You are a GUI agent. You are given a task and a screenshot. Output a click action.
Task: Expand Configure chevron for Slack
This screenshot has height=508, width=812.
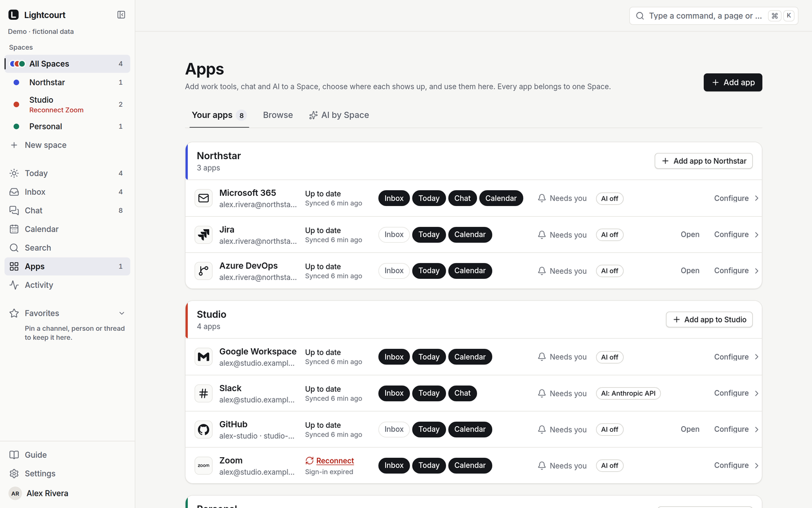point(757,393)
